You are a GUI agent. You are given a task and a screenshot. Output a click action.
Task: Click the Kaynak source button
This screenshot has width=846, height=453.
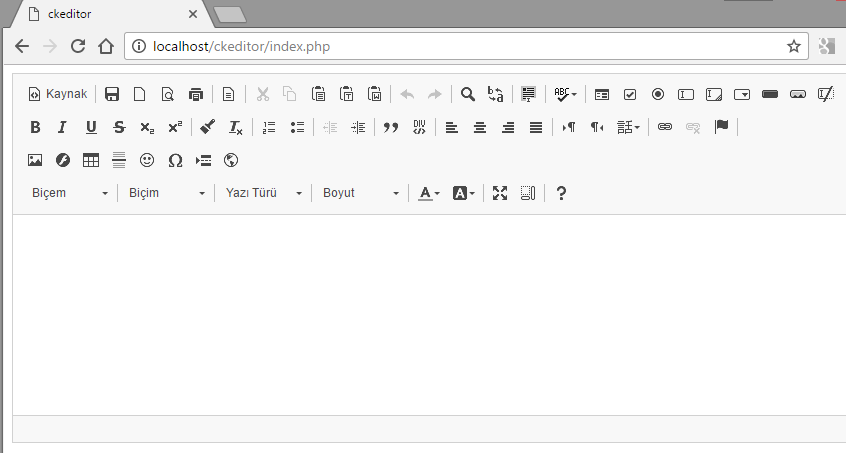58,94
